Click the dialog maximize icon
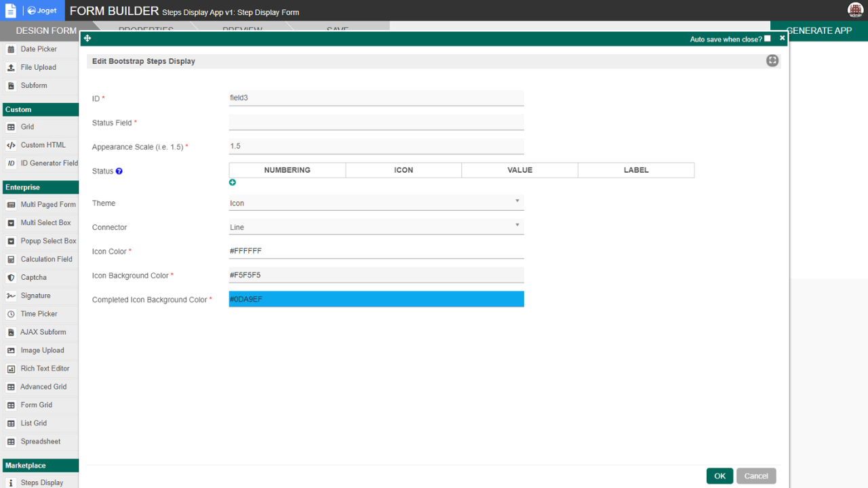The width and height of the screenshot is (868, 488). 772,61
